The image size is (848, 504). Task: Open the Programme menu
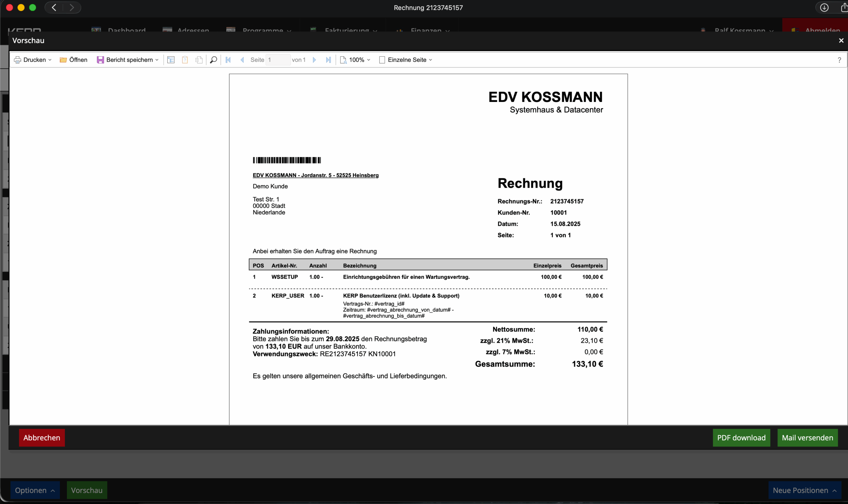[259, 30]
